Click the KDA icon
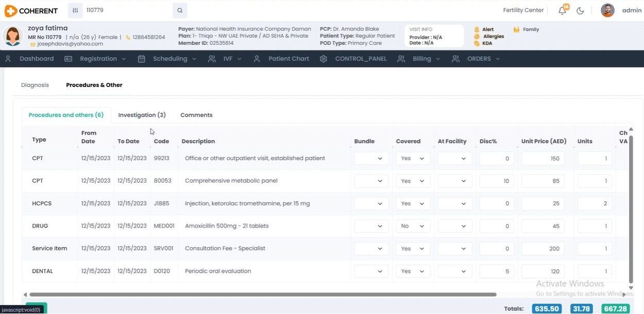Image resolution: width=644 pixels, height=314 pixels. 477,43
